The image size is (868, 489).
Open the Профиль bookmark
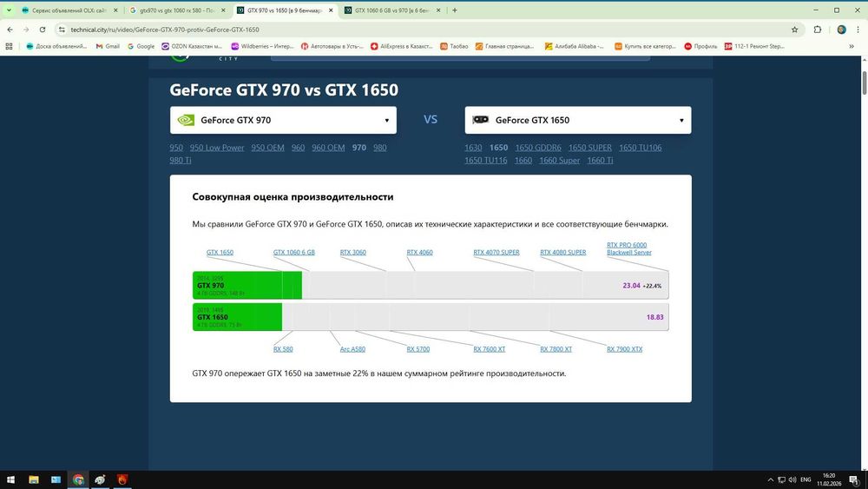click(700, 47)
